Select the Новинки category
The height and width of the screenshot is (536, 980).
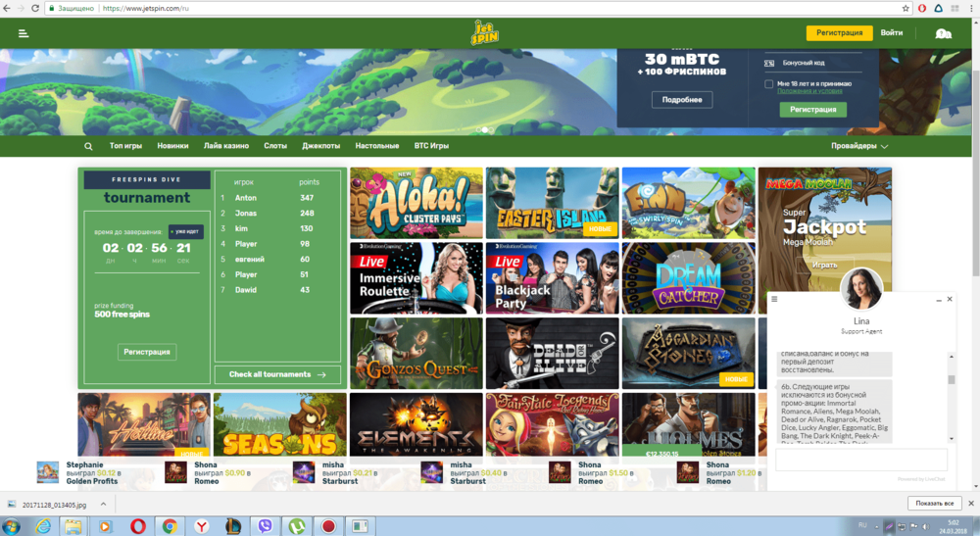(172, 146)
